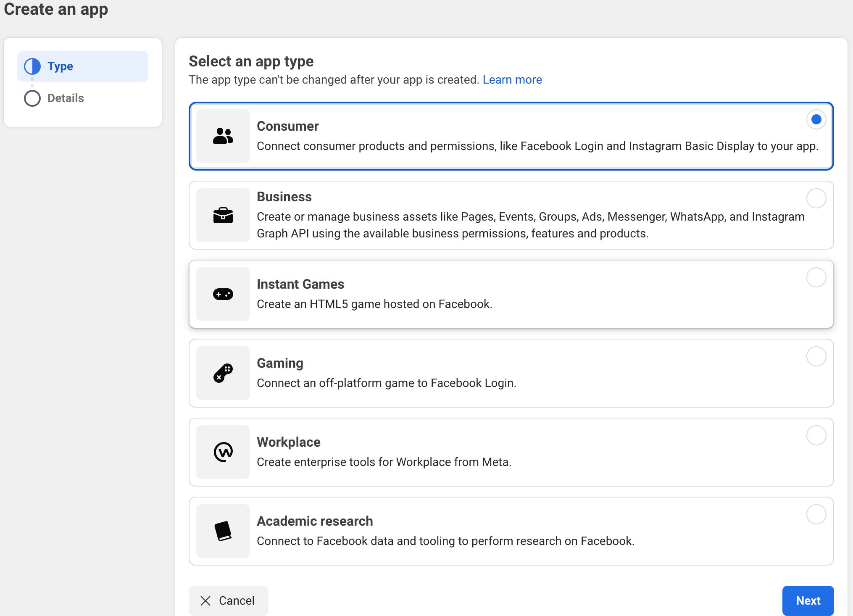This screenshot has height=616, width=853.
Task: Click the Consumer people icon
Action: 223,136
